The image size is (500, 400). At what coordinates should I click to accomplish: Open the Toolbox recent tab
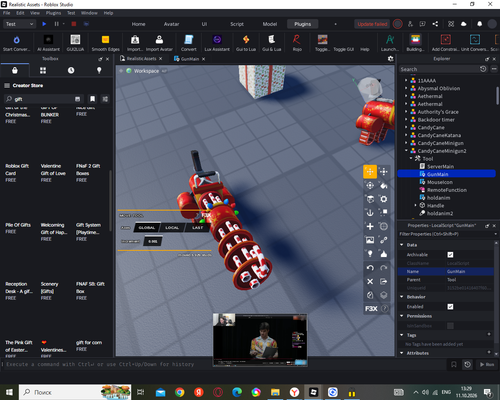tap(71, 70)
